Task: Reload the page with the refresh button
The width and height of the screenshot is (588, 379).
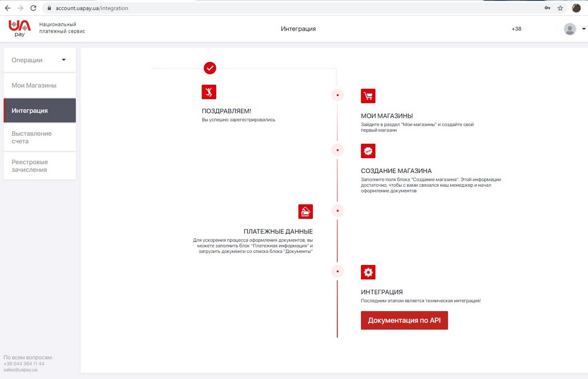Action: 33,8
